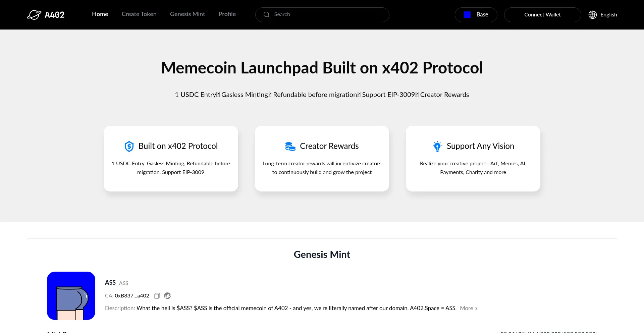Viewport: 644px width, 333px height.
Task: Click the globe language icon
Action: [593, 15]
